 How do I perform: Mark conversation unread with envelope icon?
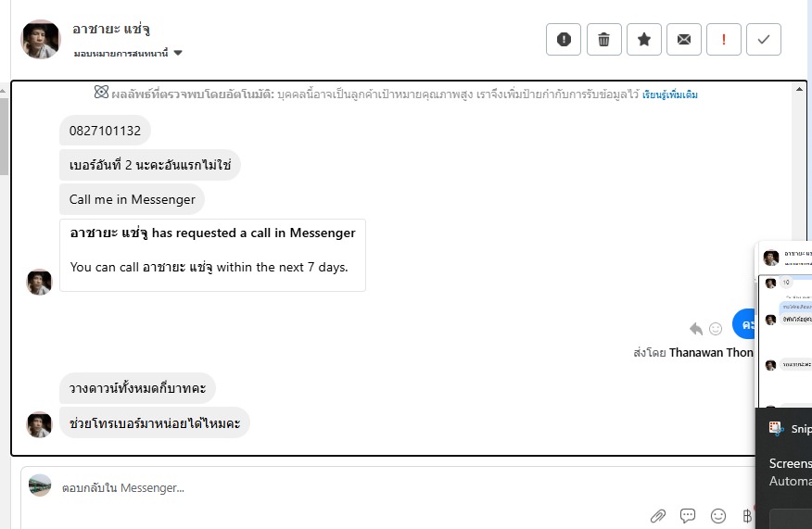tap(684, 39)
